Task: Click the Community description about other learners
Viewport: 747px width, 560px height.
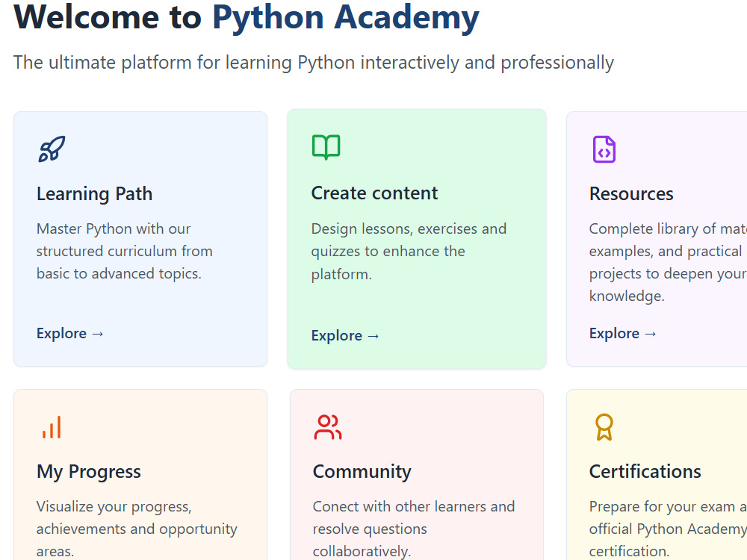Action: tap(414, 529)
